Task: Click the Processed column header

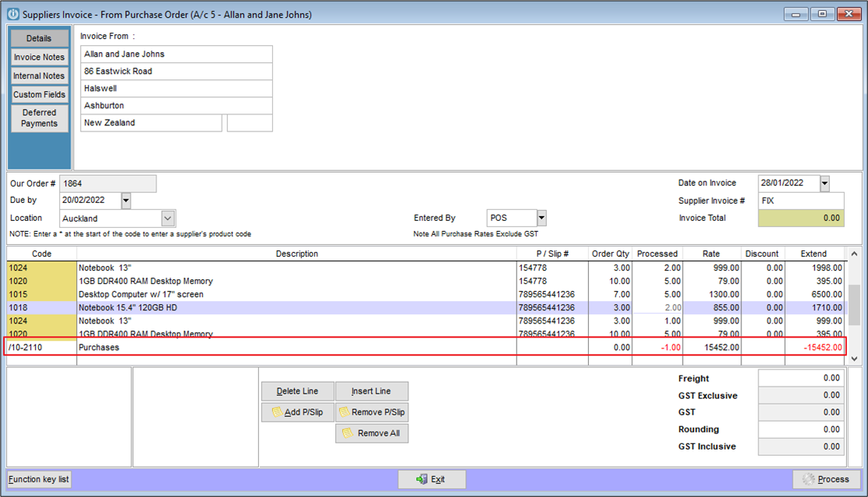Action: [x=657, y=254]
